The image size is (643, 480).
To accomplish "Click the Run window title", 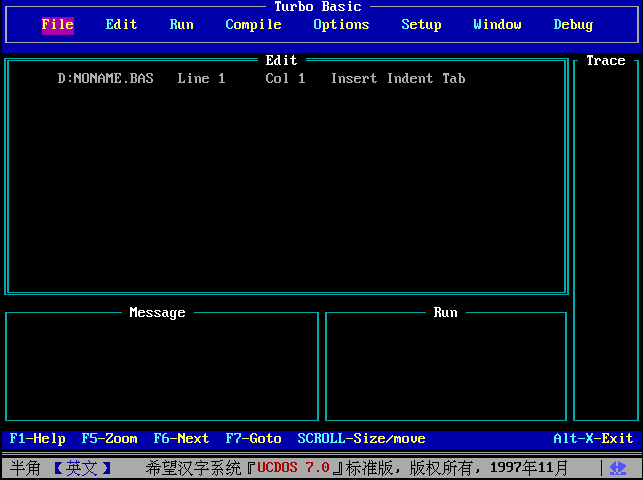I will click(x=445, y=313).
